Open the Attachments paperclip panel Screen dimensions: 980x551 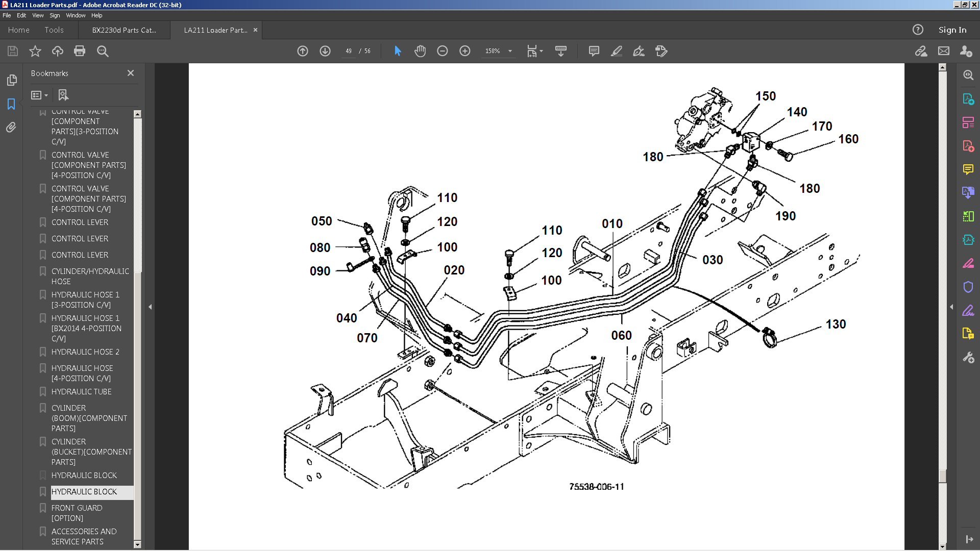[11, 128]
